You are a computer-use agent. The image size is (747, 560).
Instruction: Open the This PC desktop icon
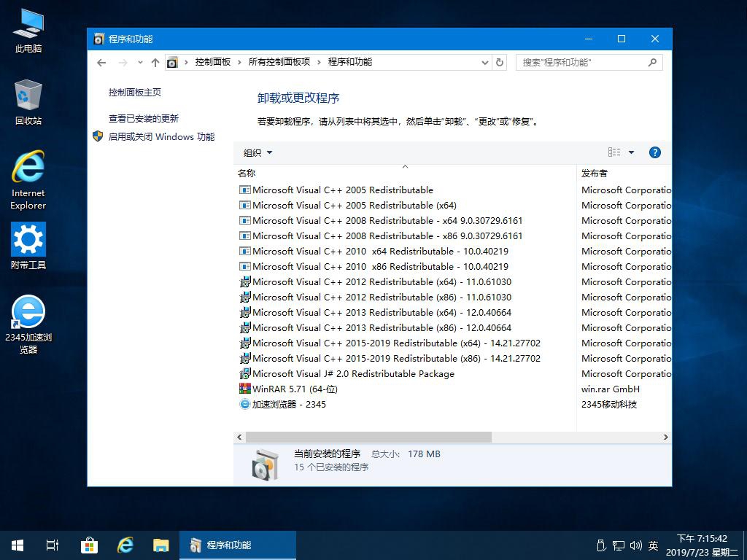coord(28,29)
